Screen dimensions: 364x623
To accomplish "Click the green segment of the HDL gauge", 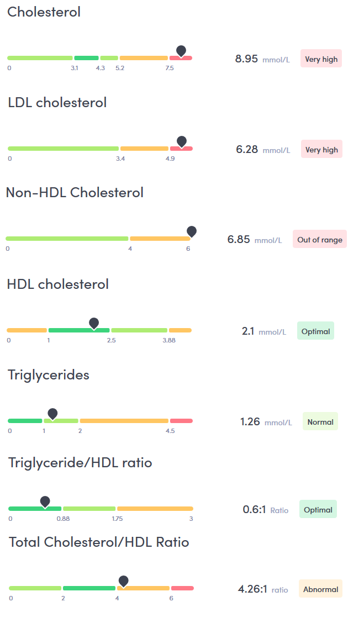I will (79, 330).
